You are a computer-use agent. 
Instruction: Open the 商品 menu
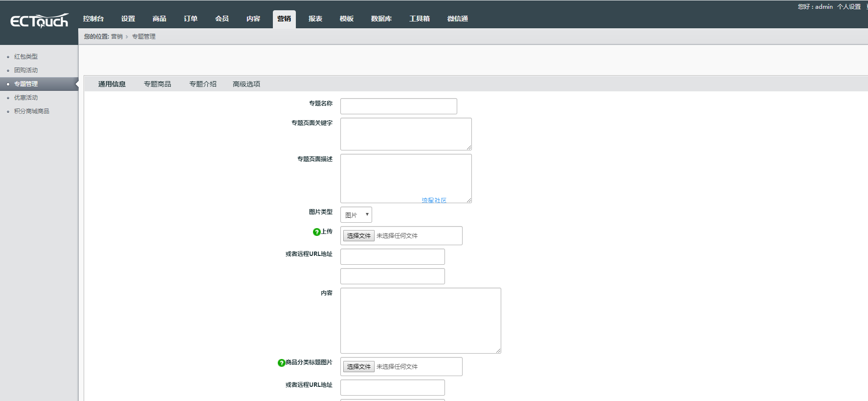coord(159,19)
